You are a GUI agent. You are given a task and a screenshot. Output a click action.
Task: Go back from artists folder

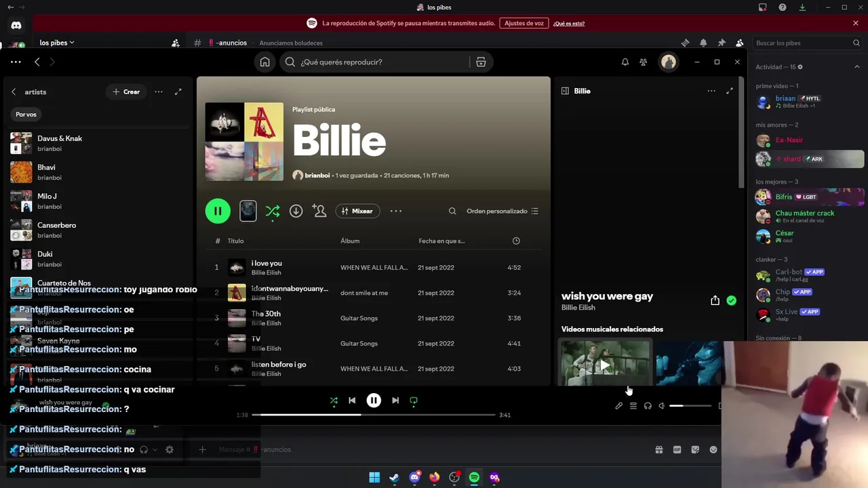[x=14, y=91]
